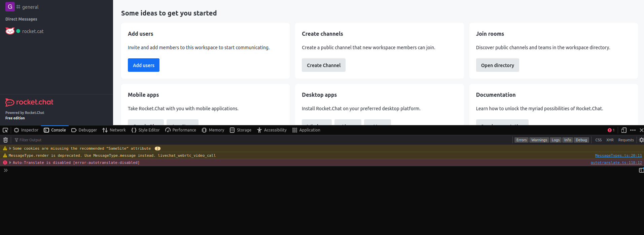The width and height of the screenshot is (644, 235).
Task: Open the Debugger tab
Action: coord(84,130)
